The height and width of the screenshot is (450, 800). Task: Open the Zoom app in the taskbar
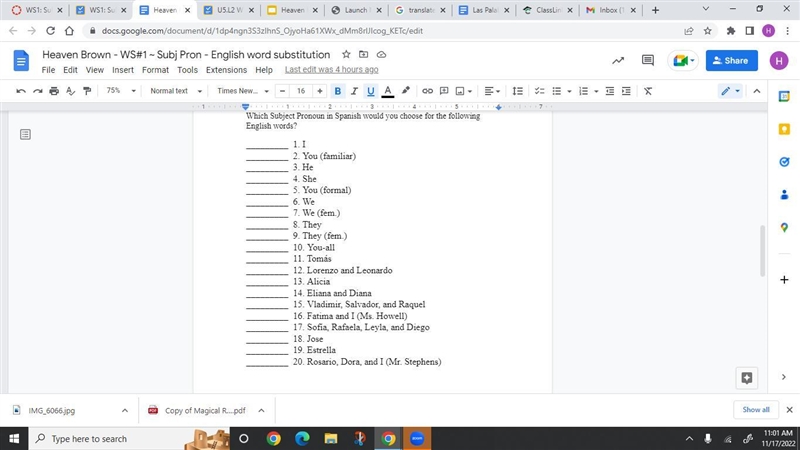click(417, 438)
